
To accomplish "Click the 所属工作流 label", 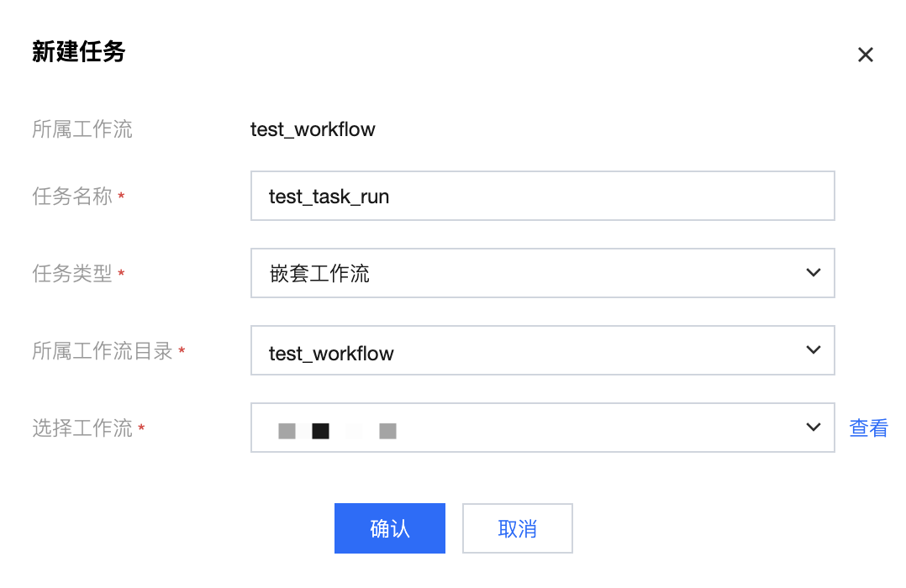I will coord(82,129).
